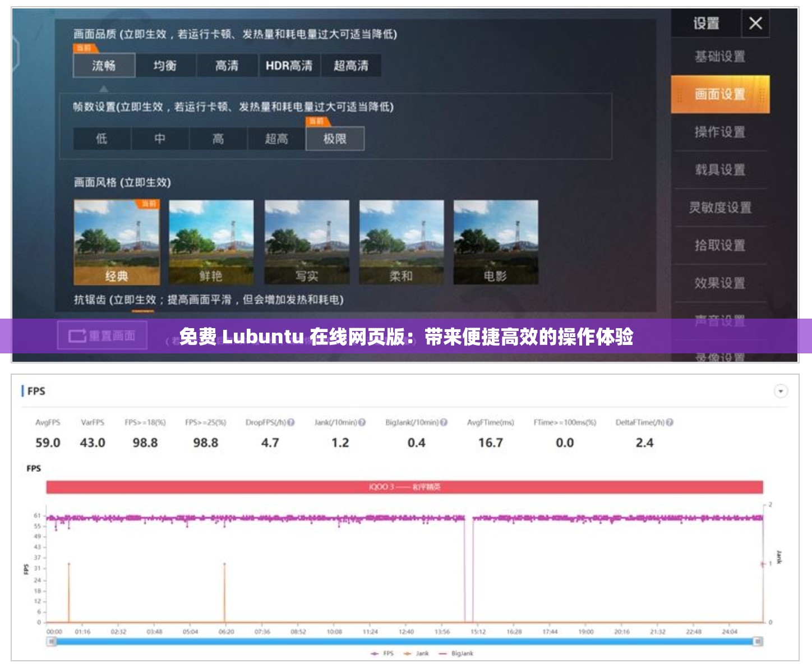Switch to 载具设置 tab
This screenshot has height=672, width=812.
click(720, 169)
